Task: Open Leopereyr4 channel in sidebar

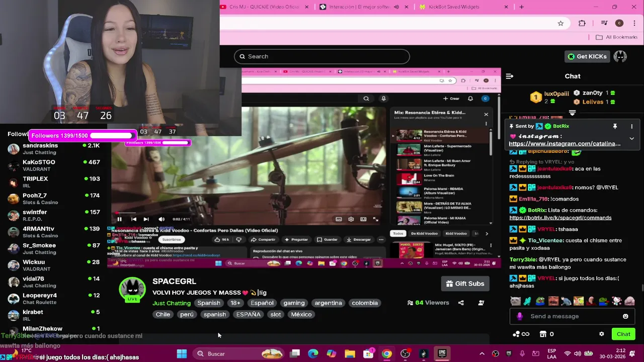Action: tap(54, 299)
